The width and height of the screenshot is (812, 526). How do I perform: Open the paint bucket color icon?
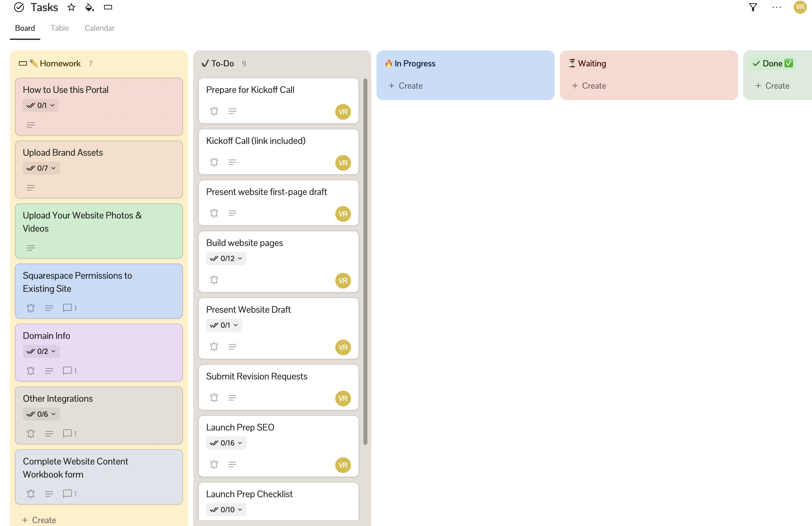click(x=89, y=7)
